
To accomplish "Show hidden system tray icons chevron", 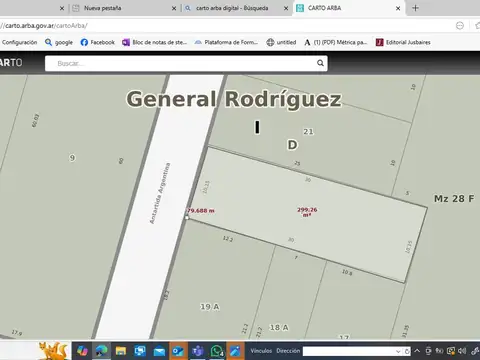I will coord(417,351).
